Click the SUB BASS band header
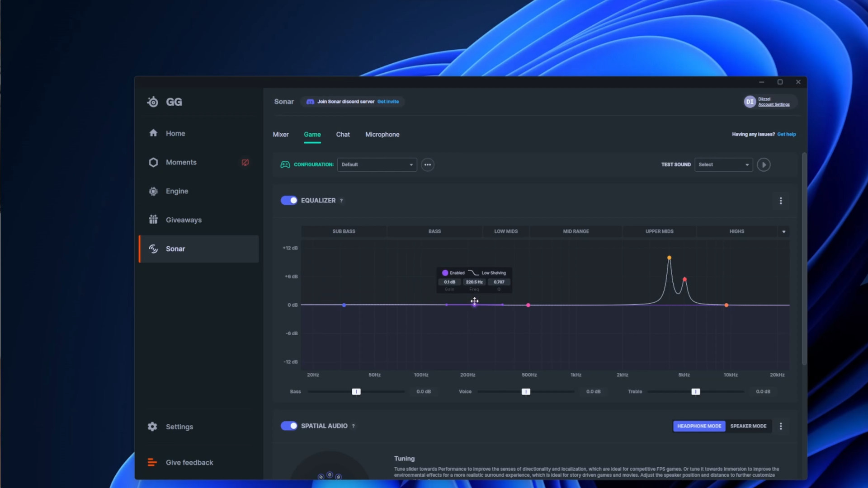This screenshot has height=488, width=868. click(344, 231)
